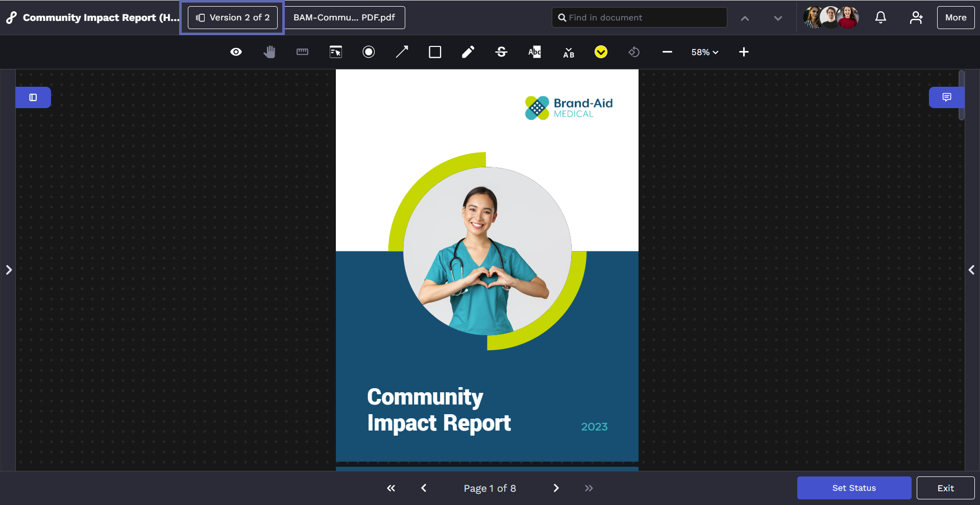Click the rotate document icon
The width and height of the screenshot is (980, 505).
[x=634, y=52]
